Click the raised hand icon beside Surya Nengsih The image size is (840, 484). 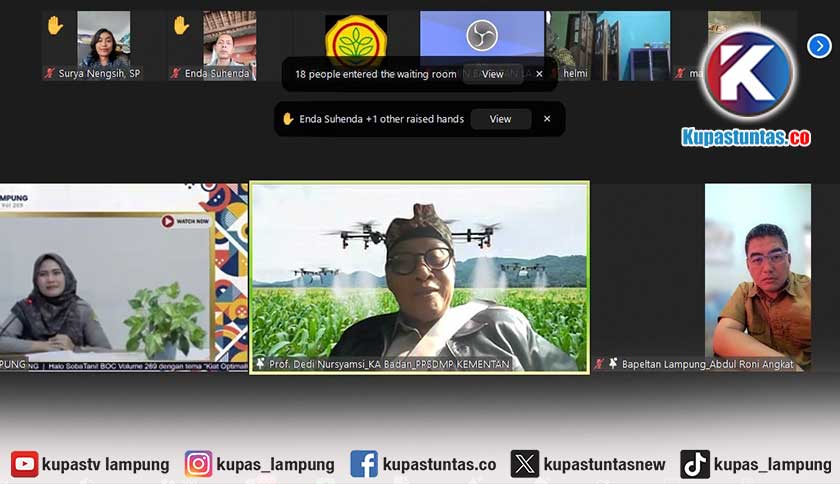click(x=54, y=26)
